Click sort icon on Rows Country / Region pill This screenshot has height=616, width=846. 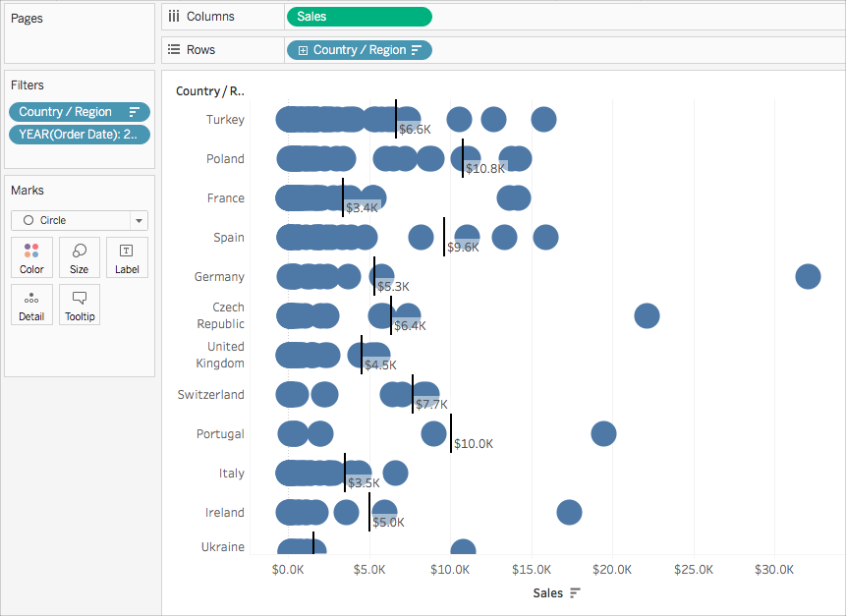point(417,50)
